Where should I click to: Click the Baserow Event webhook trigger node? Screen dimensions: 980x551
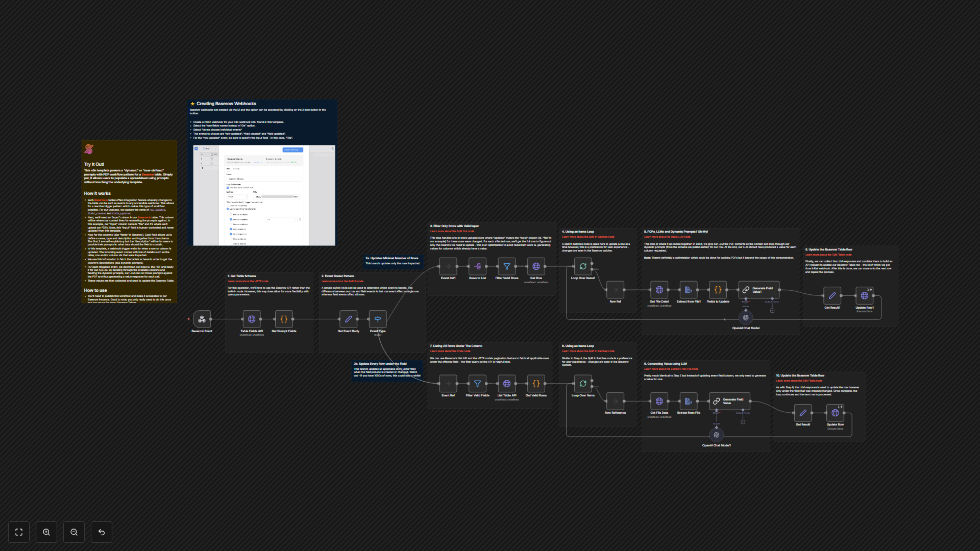[202, 319]
